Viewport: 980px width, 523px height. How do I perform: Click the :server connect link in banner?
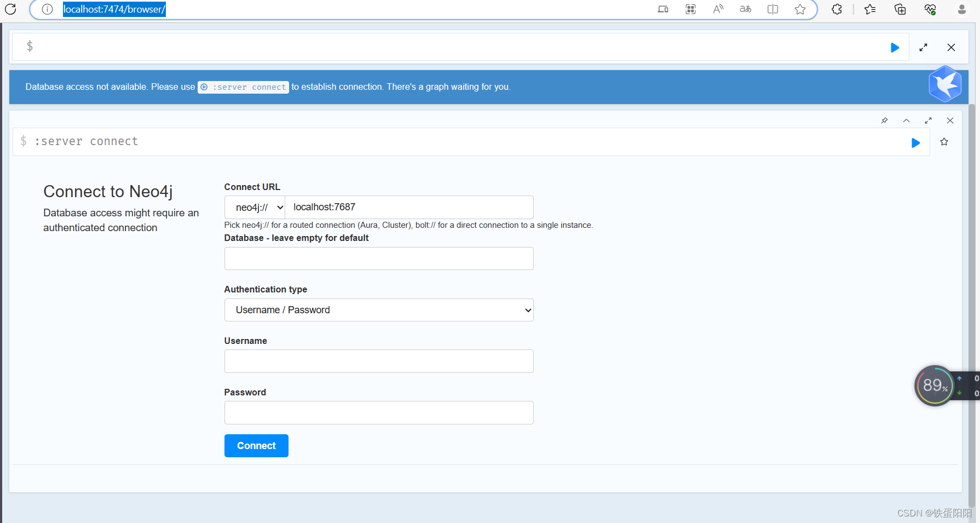tap(243, 87)
